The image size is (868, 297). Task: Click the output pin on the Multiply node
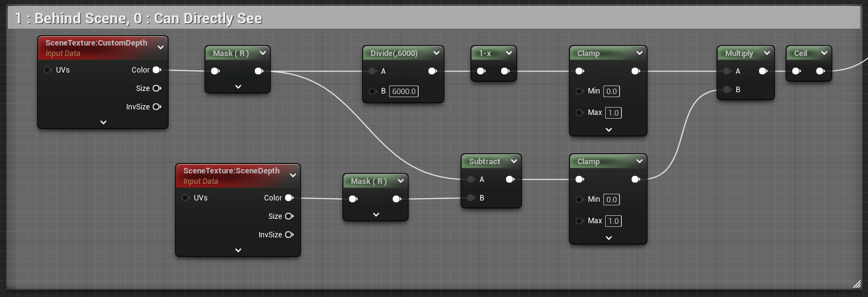(763, 71)
